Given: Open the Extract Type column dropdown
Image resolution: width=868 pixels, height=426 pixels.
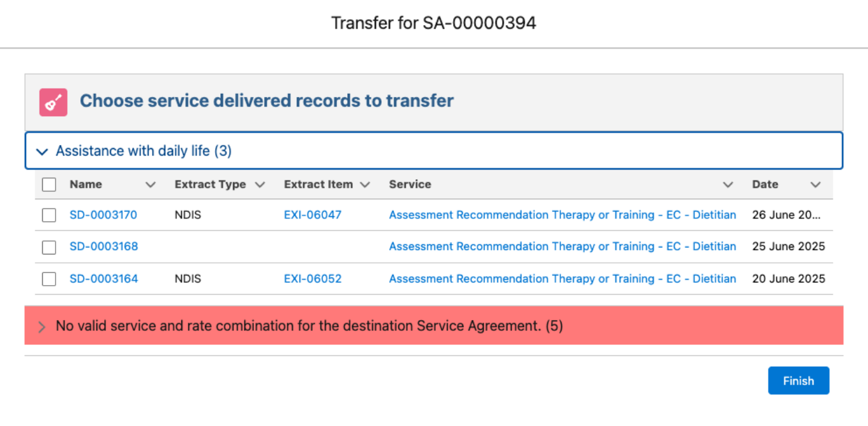Looking at the screenshot, I should (260, 184).
